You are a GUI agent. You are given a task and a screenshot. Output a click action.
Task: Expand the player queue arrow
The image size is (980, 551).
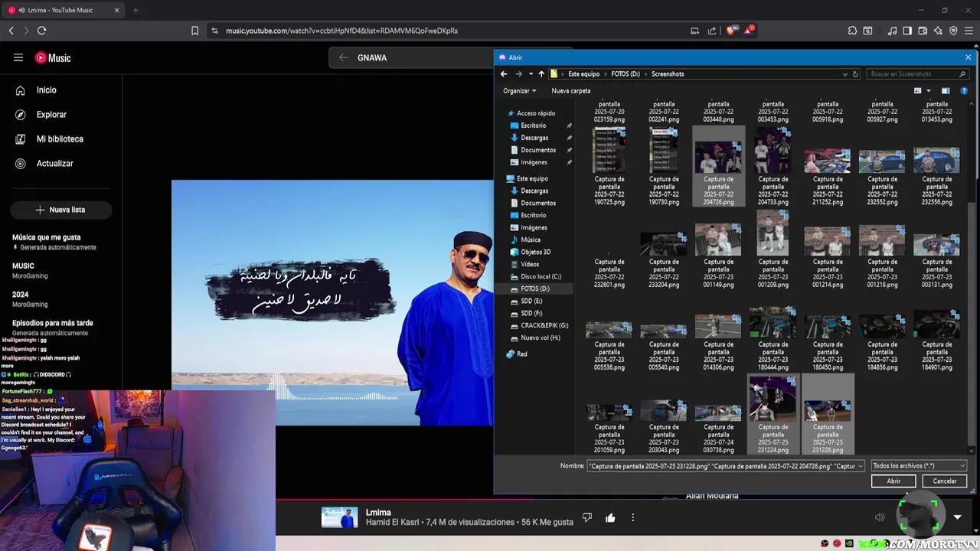pos(957,517)
